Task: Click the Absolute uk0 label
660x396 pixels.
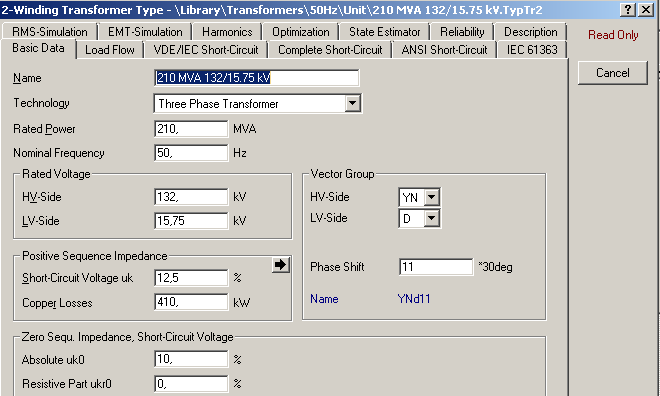Action: pyautogui.click(x=53, y=360)
